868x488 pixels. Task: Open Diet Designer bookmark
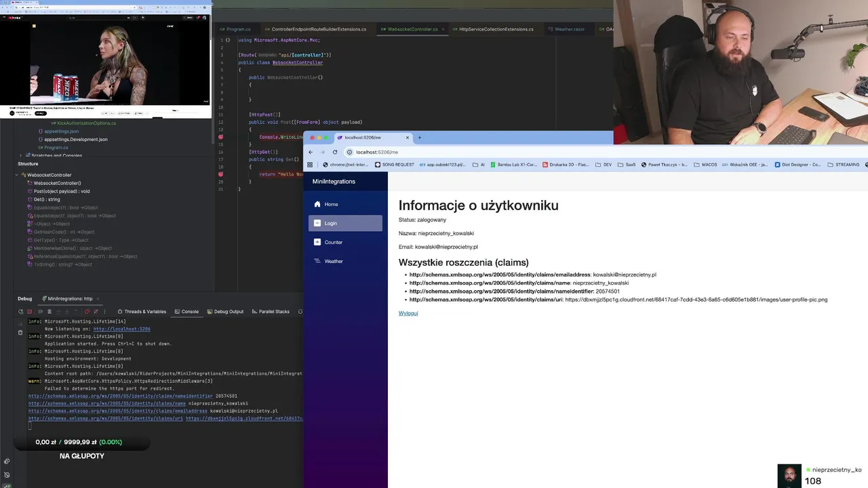click(797, 165)
